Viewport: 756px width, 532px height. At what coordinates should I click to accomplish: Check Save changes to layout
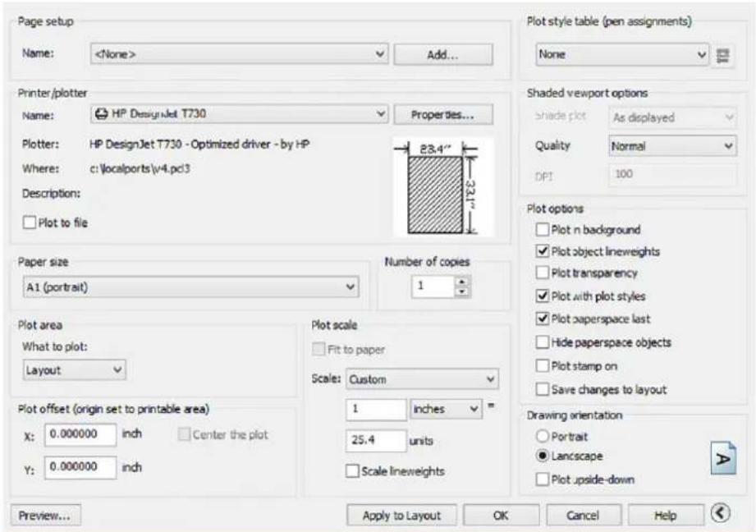(543, 389)
